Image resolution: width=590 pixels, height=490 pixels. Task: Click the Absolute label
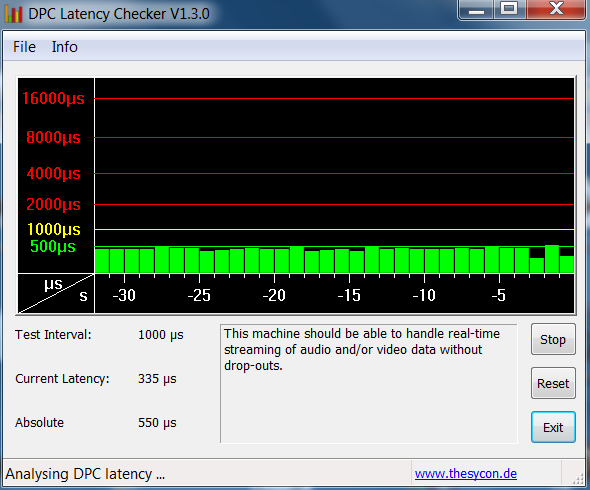39,423
